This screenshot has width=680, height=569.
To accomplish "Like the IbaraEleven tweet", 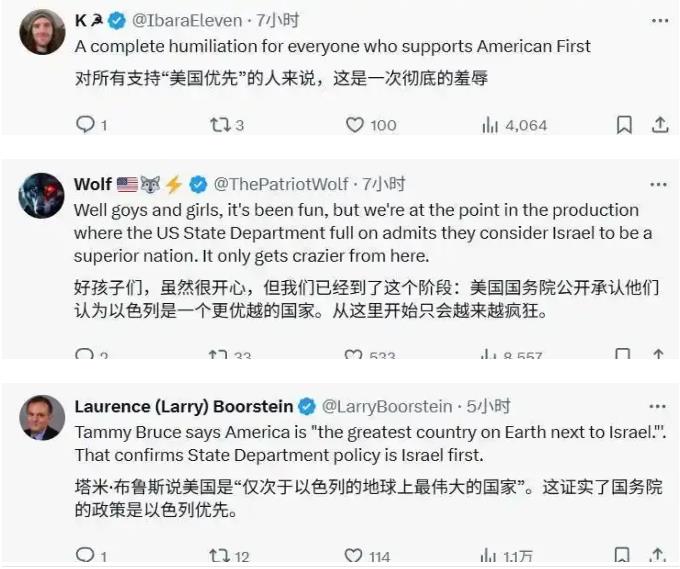I will point(355,125).
